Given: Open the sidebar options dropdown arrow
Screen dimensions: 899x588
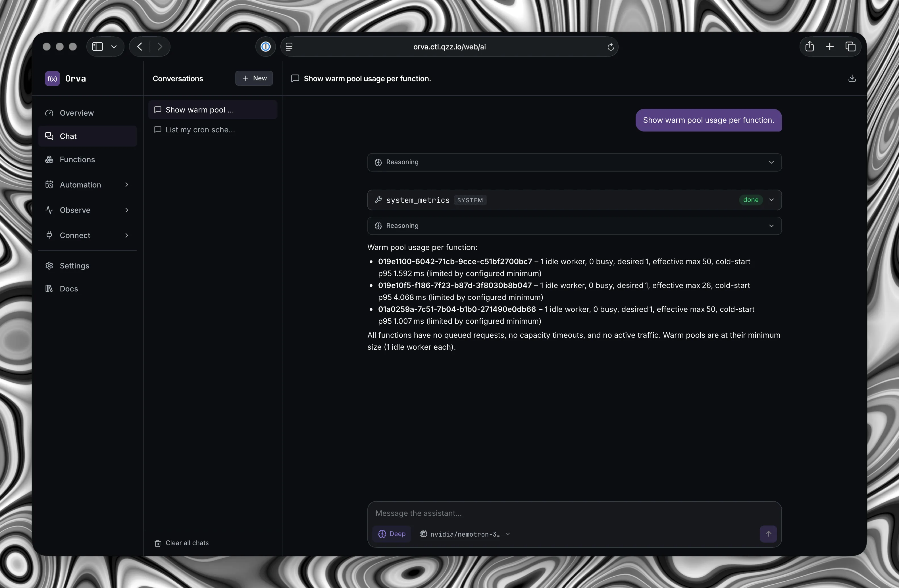Looking at the screenshot, I should coord(114,47).
